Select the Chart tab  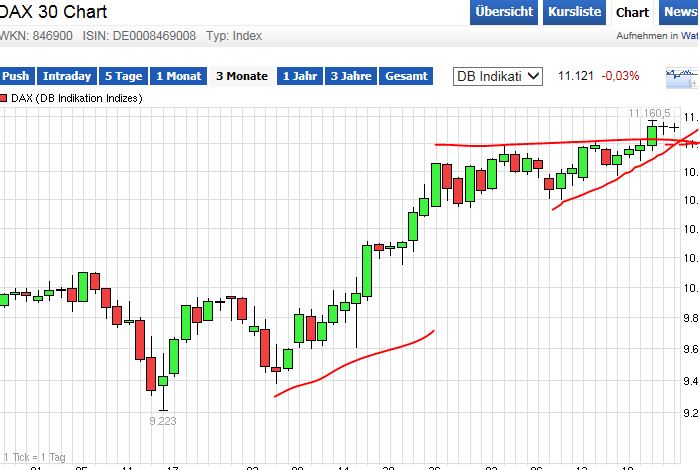[x=632, y=12]
